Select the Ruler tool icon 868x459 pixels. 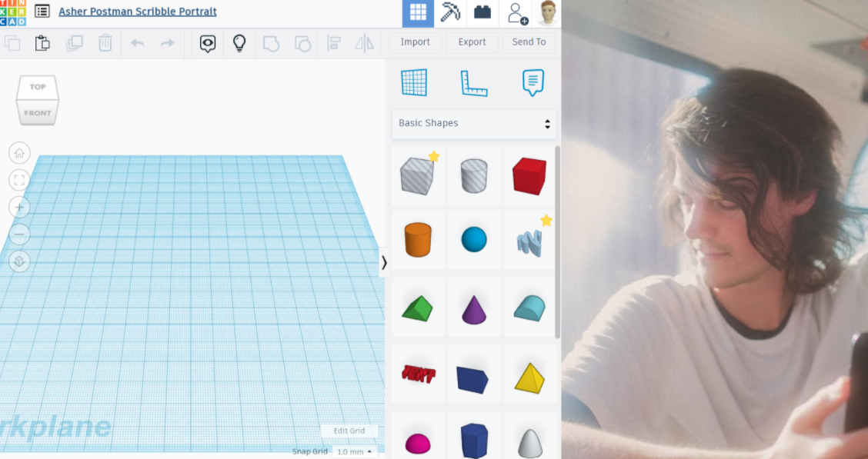(474, 84)
